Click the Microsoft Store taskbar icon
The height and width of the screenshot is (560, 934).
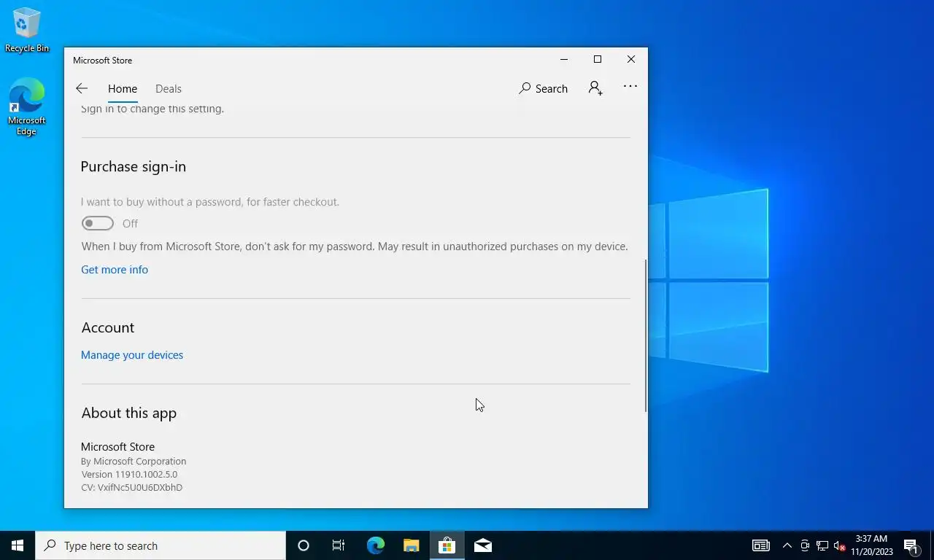tap(447, 545)
